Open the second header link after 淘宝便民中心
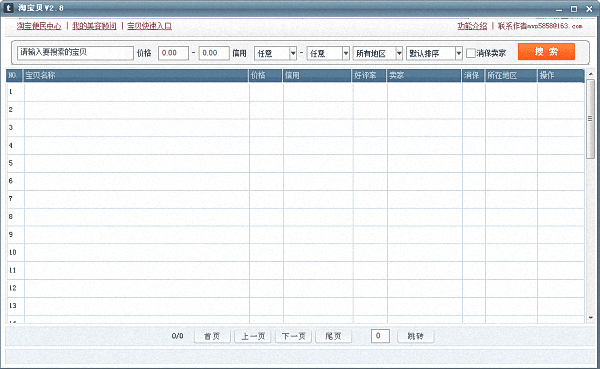600x369 pixels. 94,26
